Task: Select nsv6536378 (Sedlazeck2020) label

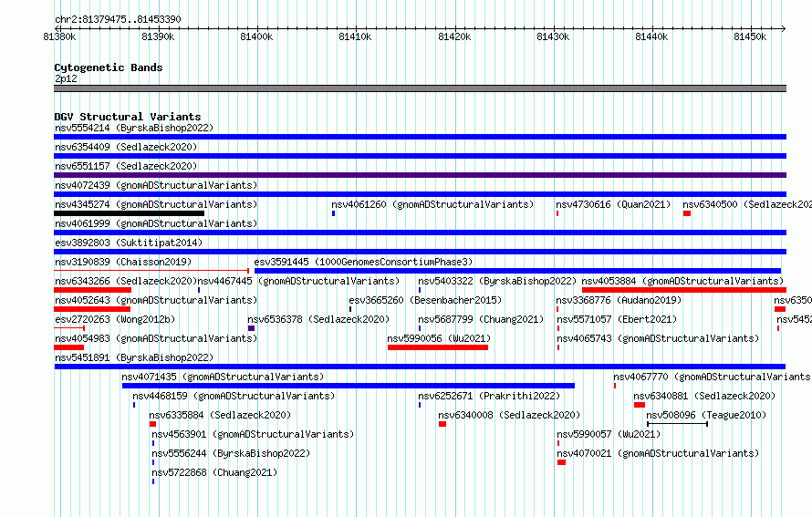Action: click(x=318, y=319)
